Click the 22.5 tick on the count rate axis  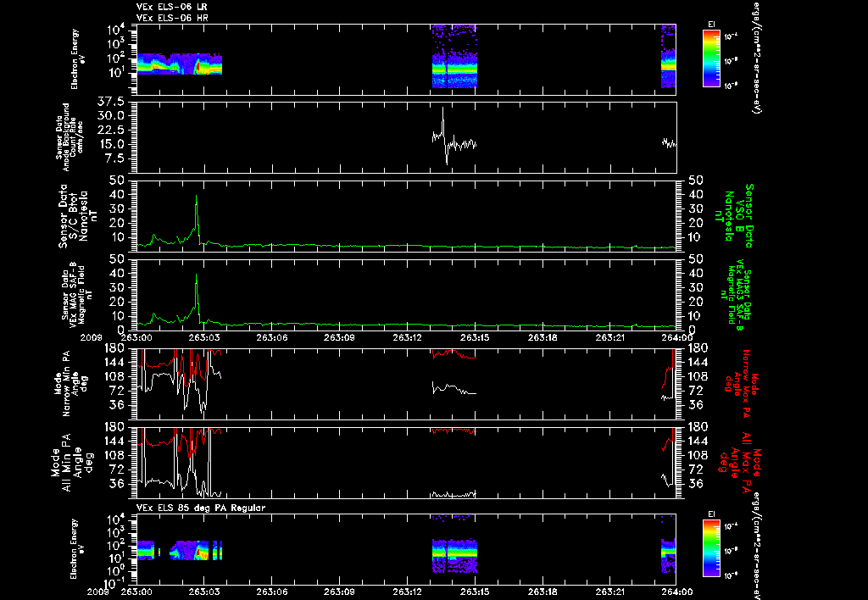pyautogui.click(x=111, y=130)
